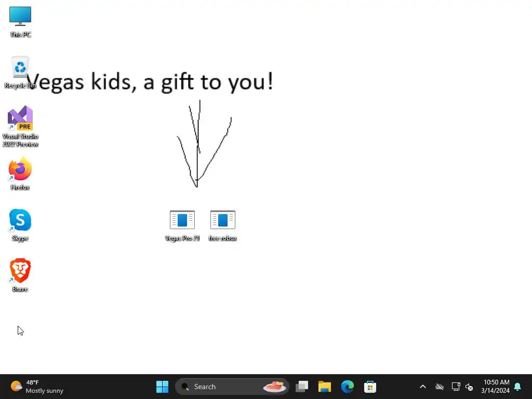Open the notifications bell icon

518,387
